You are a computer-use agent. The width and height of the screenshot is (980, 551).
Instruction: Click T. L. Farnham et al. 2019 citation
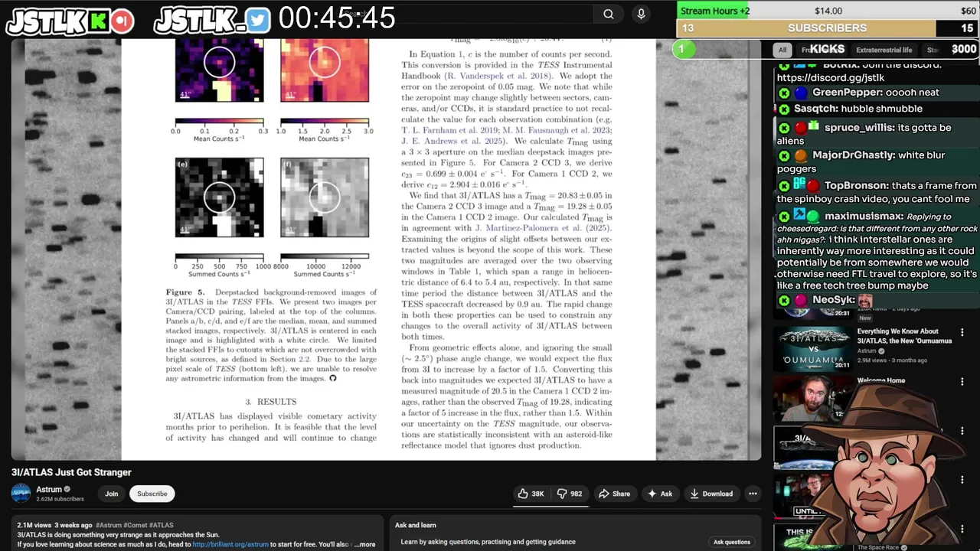pyautogui.click(x=450, y=130)
